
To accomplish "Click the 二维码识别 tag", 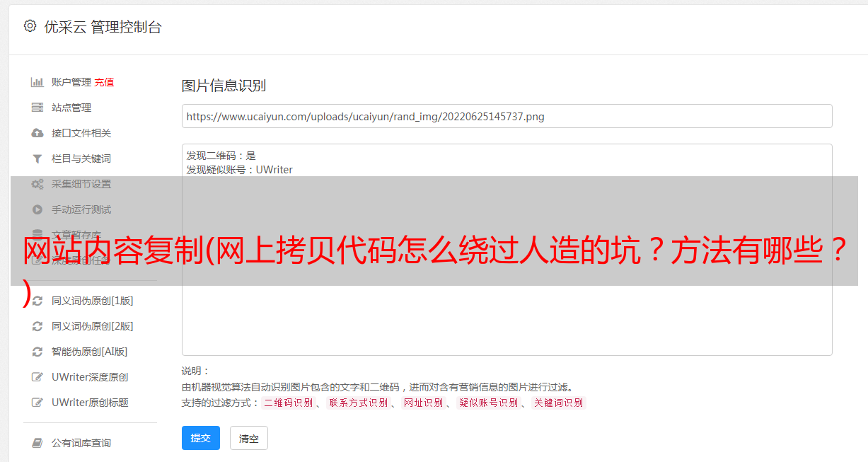I will click(288, 403).
